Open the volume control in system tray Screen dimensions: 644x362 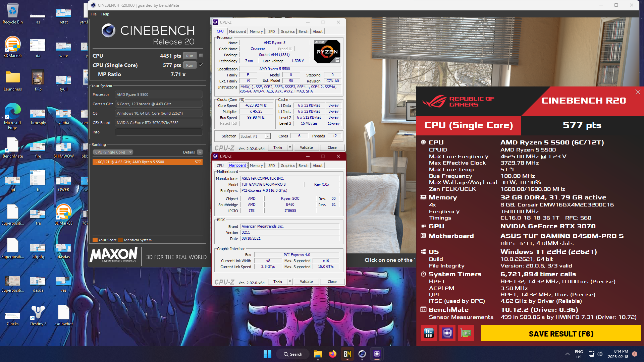(600, 354)
